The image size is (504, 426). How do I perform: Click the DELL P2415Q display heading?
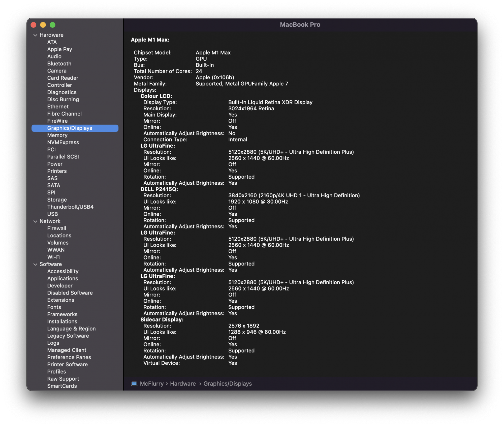pyautogui.click(x=159, y=189)
